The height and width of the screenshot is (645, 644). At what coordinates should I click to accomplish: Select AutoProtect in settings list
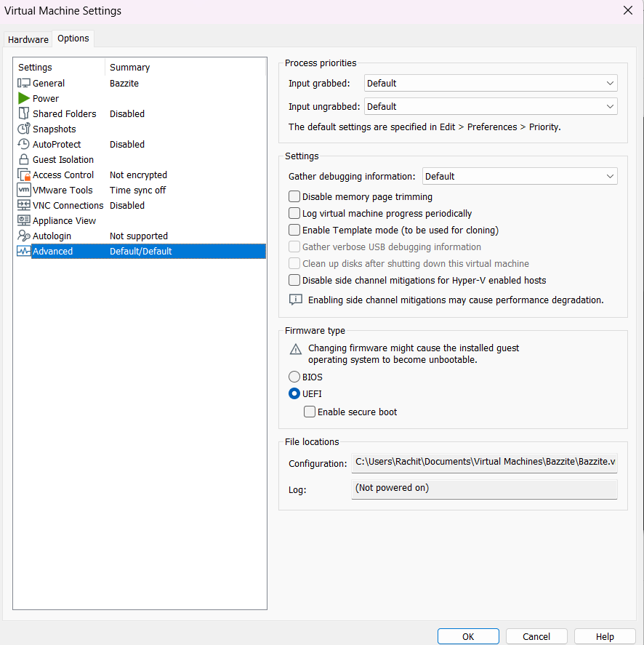click(57, 145)
